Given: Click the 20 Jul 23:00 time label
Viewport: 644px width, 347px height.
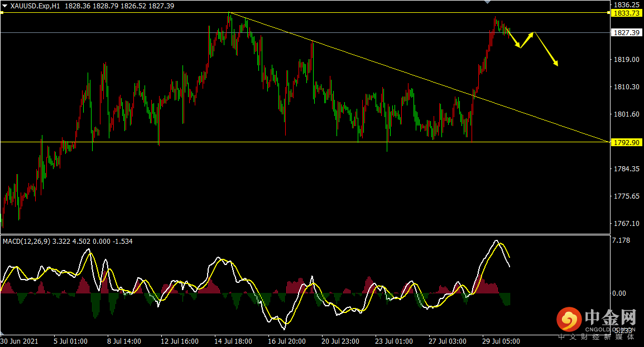Looking at the screenshot, I should point(340,341).
